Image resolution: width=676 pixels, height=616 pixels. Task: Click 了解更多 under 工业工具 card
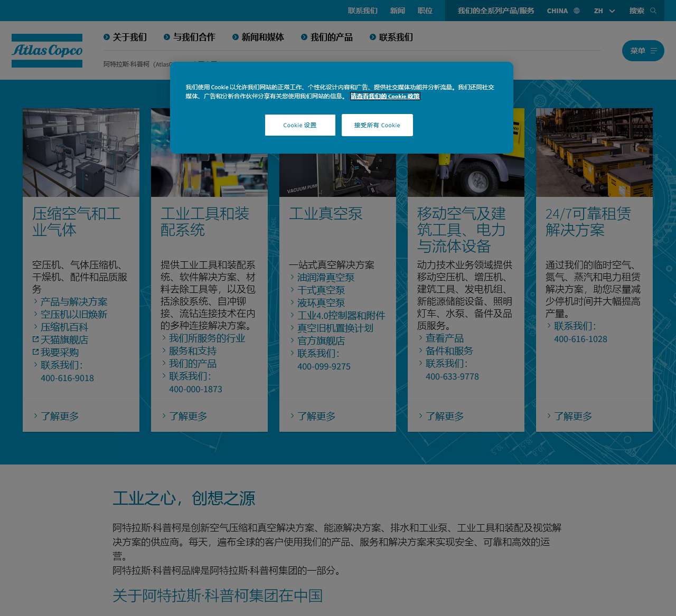tap(188, 416)
